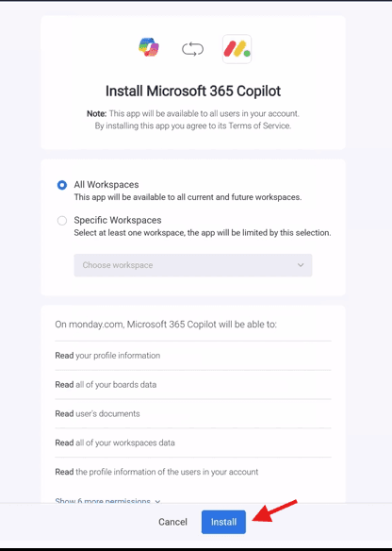
Task: Click the monday.com logo icon
Action: [237, 49]
